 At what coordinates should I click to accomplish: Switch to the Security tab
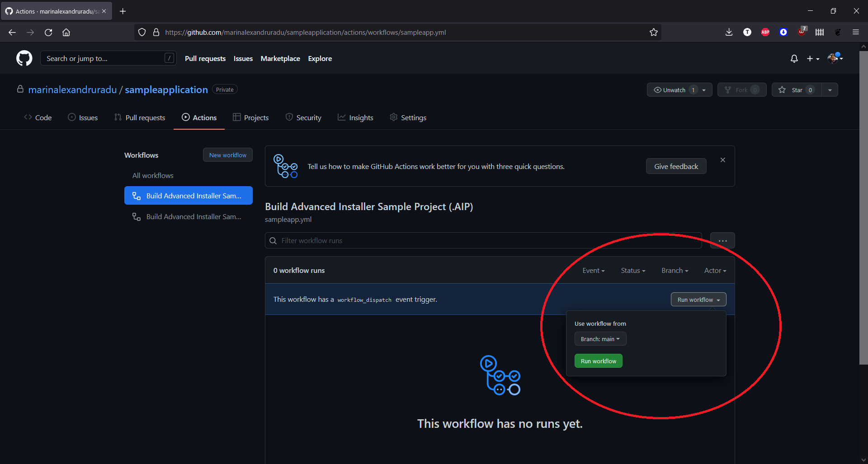pyautogui.click(x=303, y=117)
